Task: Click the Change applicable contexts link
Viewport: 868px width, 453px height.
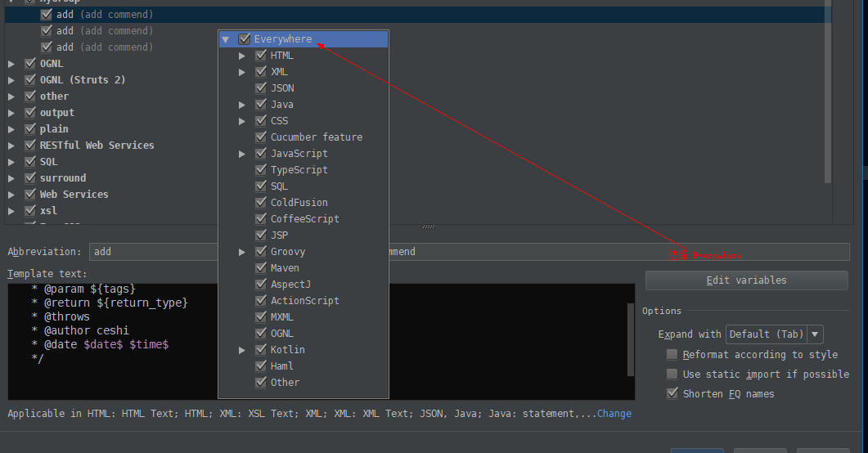Action: [x=614, y=414]
